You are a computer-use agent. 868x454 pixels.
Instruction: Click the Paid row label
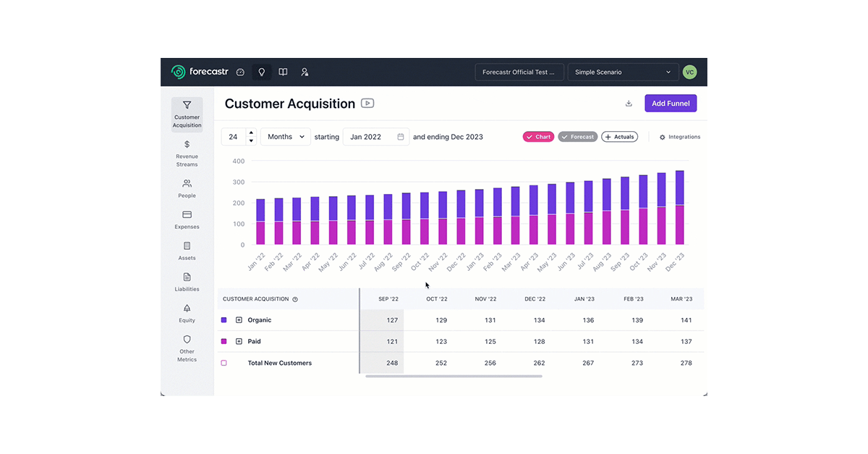[x=254, y=341]
